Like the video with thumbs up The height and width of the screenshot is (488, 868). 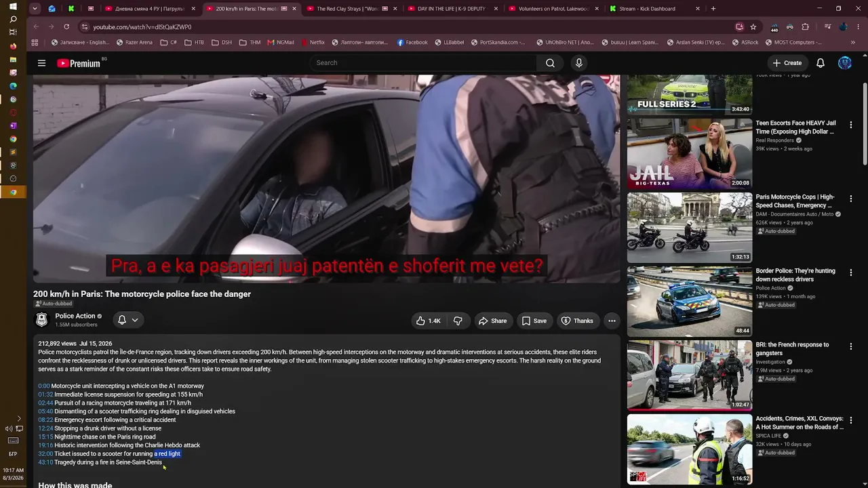click(x=429, y=321)
